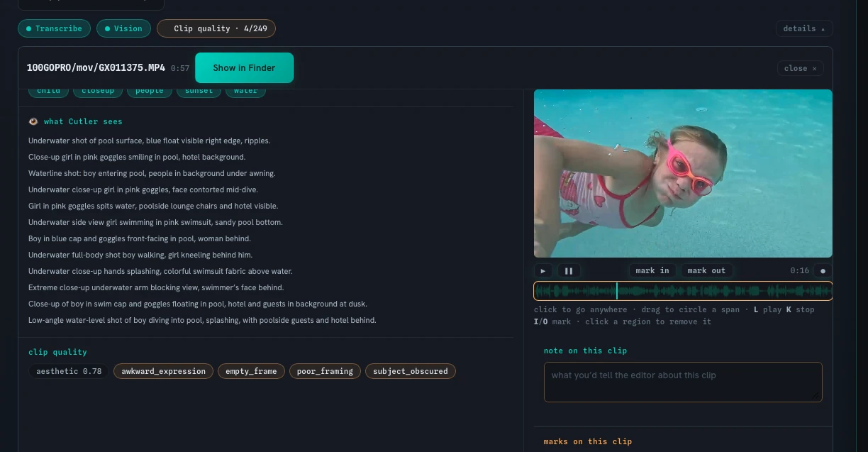Viewport: 868px width, 452px height.
Task: Click 'Low-angle water-level shot of boy diving' line
Action: point(202,320)
